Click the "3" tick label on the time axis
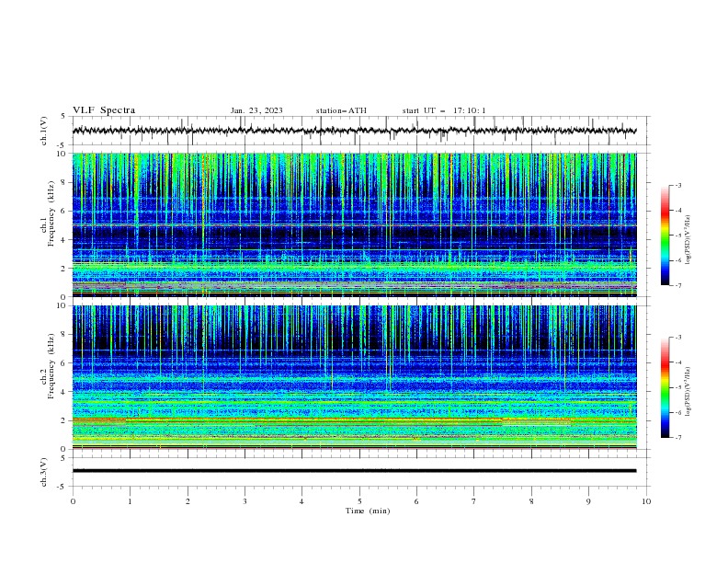Viewport: 728px width, 563px height. (x=245, y=501)
